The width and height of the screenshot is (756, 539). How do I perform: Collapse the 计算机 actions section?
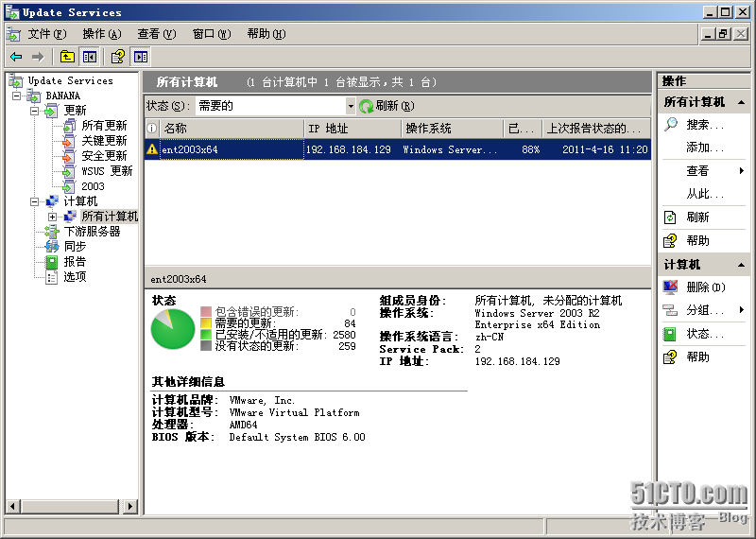[741, 265]
